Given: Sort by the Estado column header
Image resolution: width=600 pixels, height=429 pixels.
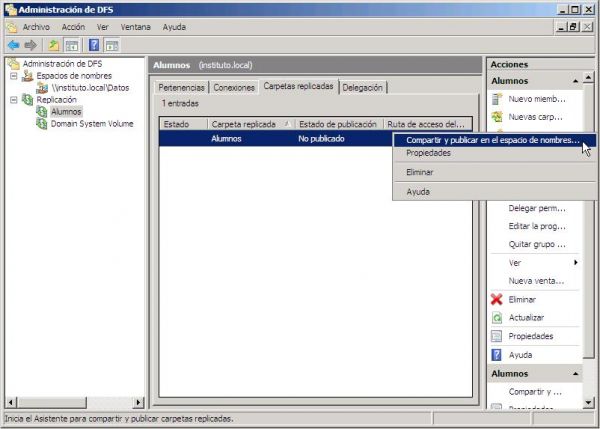Looking at the screenshot, I should click(x=184, y=124).
